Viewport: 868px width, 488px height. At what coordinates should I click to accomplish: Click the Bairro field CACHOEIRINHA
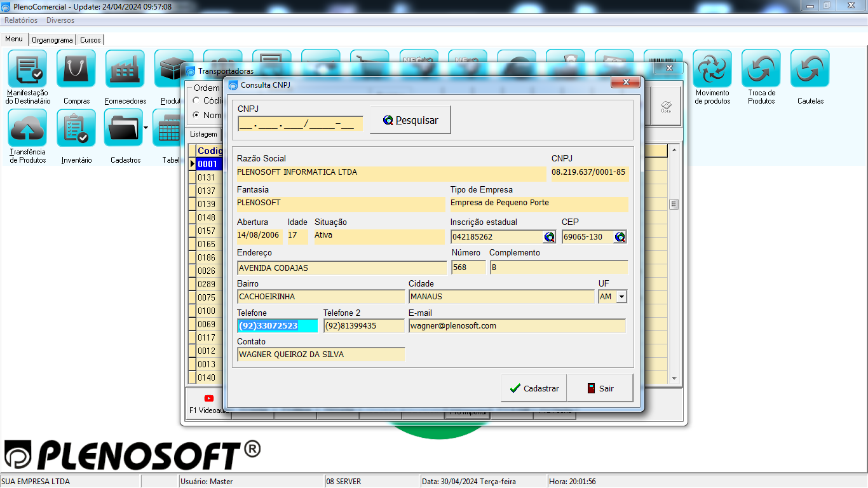(321, 297)
